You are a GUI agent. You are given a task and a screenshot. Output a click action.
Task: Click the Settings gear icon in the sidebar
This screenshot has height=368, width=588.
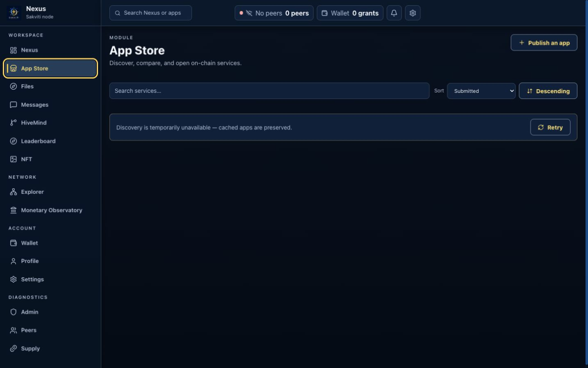point(13,279)
